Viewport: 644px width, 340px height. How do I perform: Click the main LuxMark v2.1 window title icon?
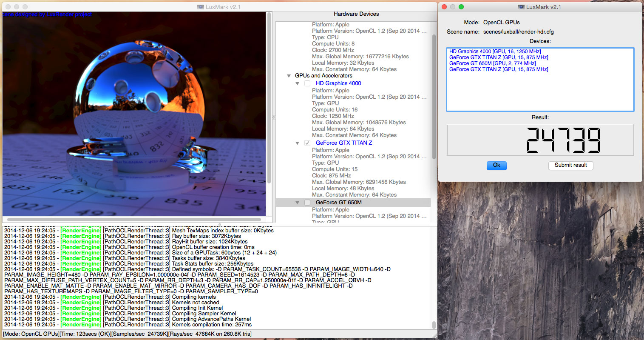click(201, 7)
